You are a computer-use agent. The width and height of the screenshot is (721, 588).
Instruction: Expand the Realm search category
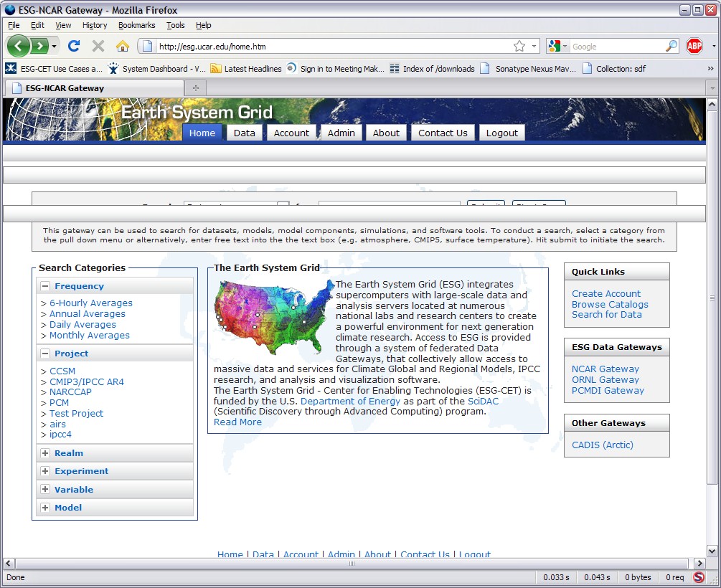pyautogui.click(x=45, y=453)
